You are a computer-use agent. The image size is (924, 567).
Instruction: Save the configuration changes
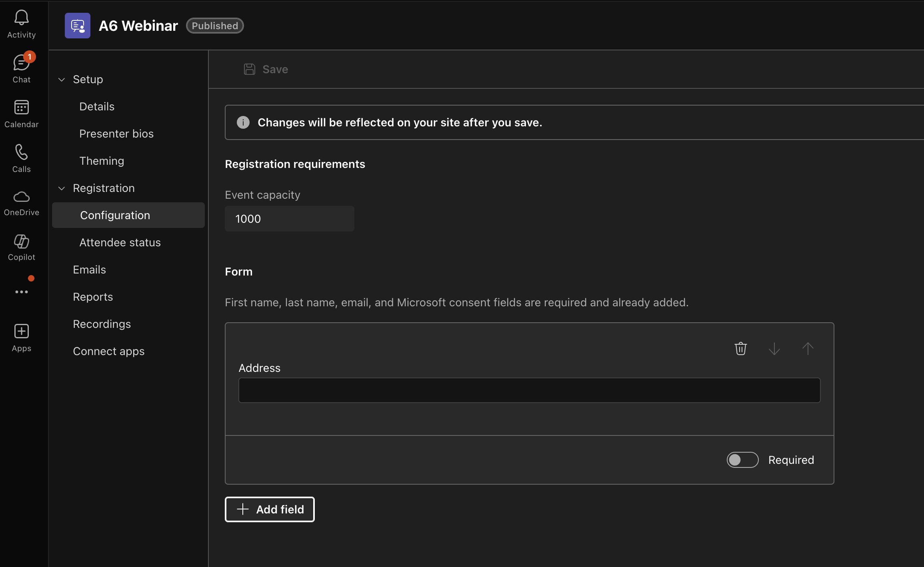point(266,69)
